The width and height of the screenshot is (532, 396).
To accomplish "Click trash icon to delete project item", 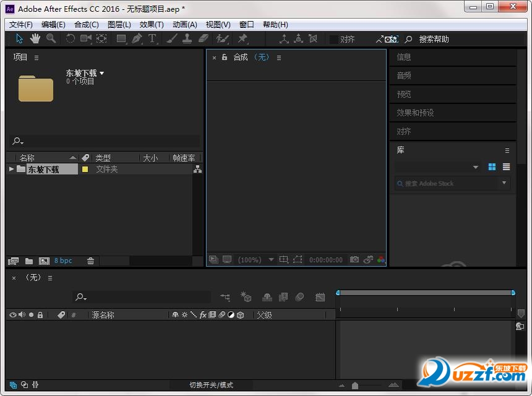I will click(90, 261).
